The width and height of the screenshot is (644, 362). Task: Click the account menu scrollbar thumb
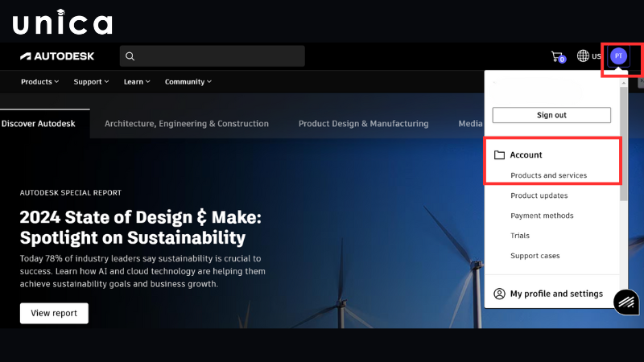[x=624, y=144]
